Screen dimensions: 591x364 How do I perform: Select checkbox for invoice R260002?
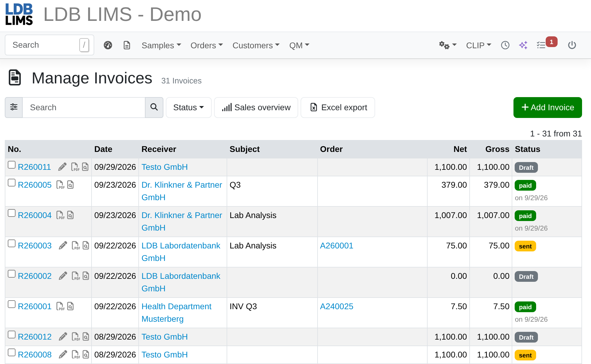(12, 274)
